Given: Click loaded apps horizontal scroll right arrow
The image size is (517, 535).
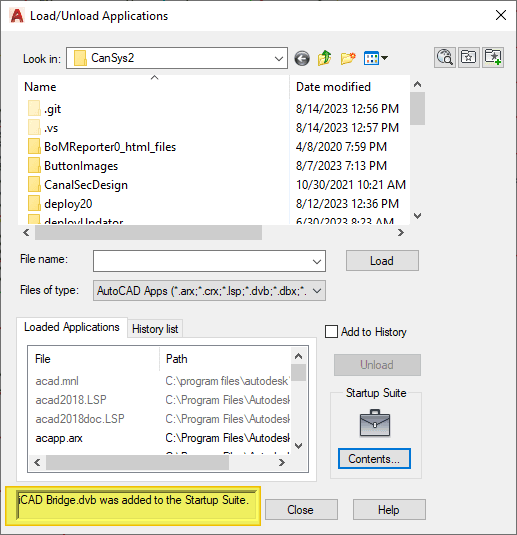Looking at the screenshot, I should coord(282,463).
